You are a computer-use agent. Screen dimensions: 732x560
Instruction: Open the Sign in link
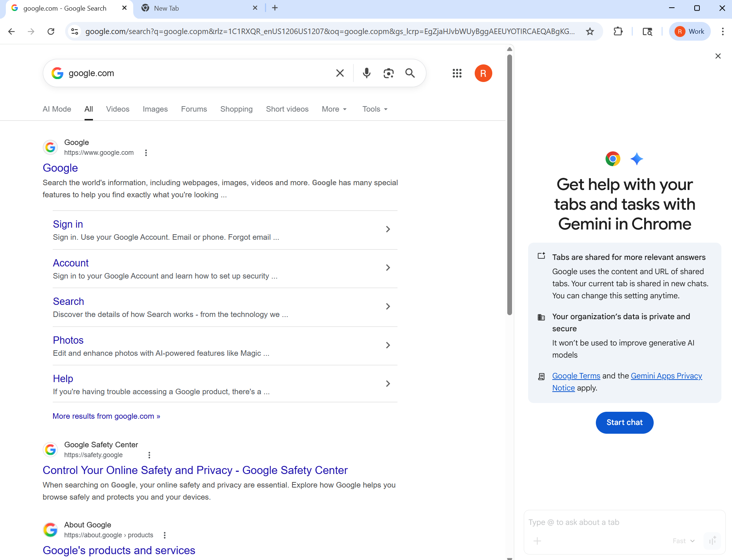tap(68, 224)
